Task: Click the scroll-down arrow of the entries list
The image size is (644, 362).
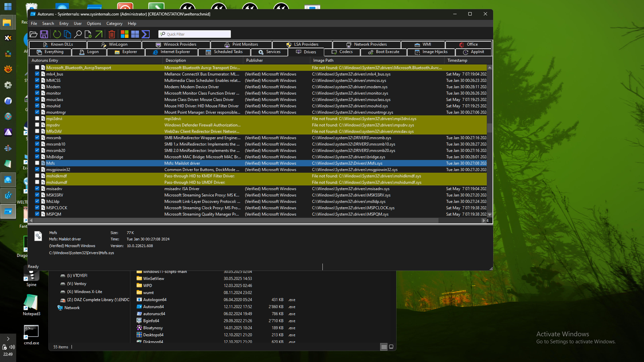Action: coord(490,215)
